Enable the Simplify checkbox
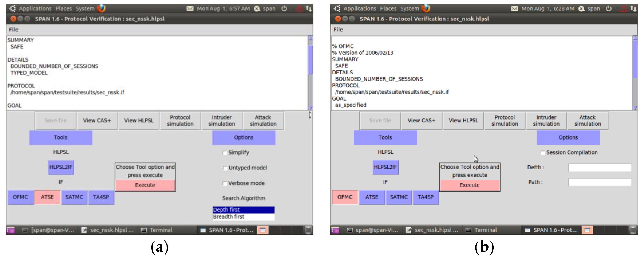This screenshot has width=644, height=261. 224,152
